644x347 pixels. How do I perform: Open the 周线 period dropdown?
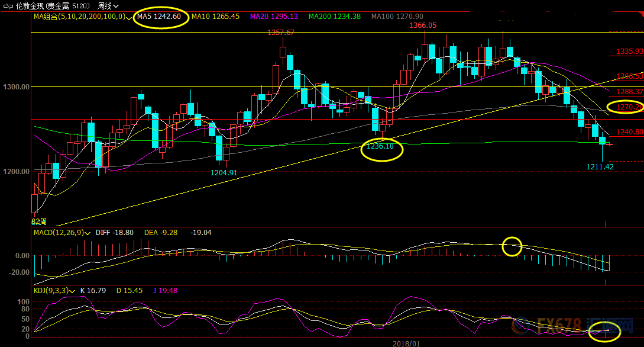click(107, 5)
